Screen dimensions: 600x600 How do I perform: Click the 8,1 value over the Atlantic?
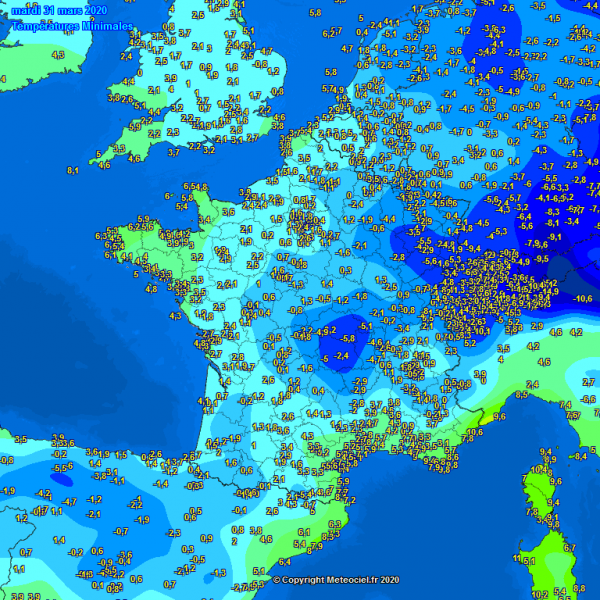(73, 170)
